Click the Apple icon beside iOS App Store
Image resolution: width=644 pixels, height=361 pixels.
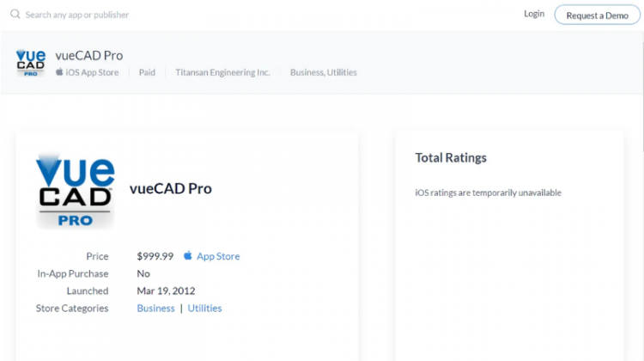coord(59,71)
